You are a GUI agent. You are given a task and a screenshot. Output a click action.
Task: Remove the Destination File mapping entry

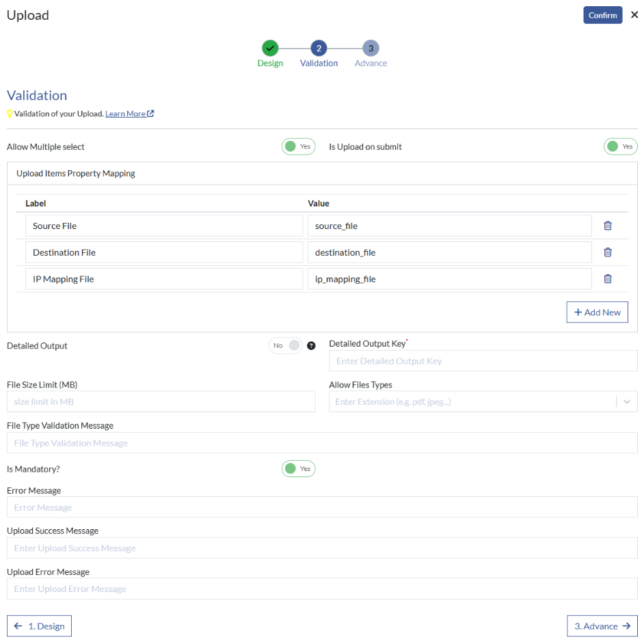click(x=608, y=252)
